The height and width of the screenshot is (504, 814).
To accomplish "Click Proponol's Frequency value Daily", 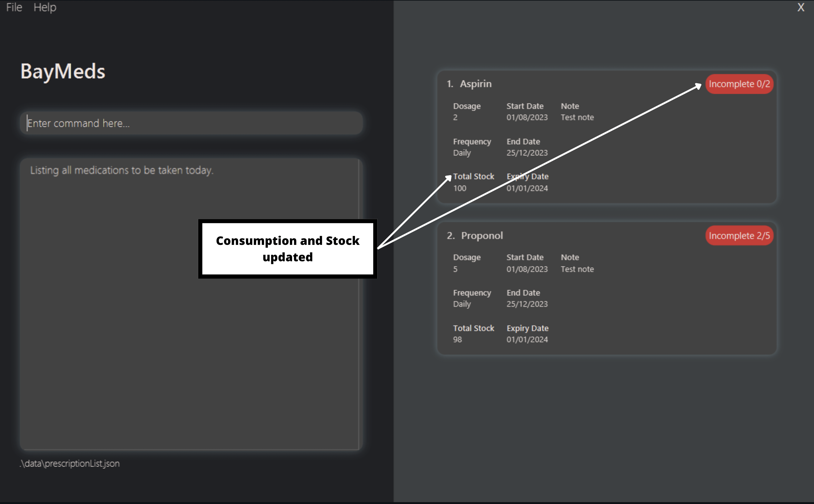I will click(462, 304).
